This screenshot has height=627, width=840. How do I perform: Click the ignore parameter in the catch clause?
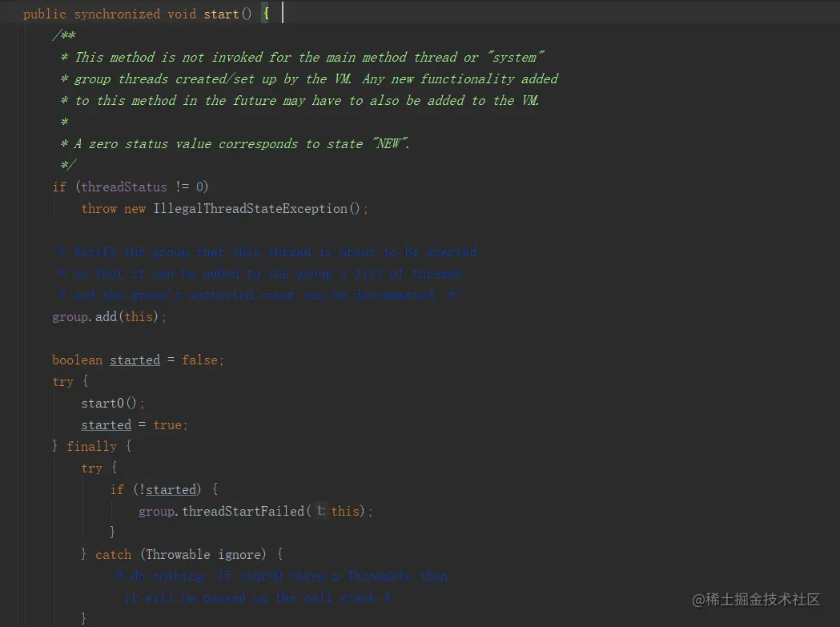click(x=240, y=554)
